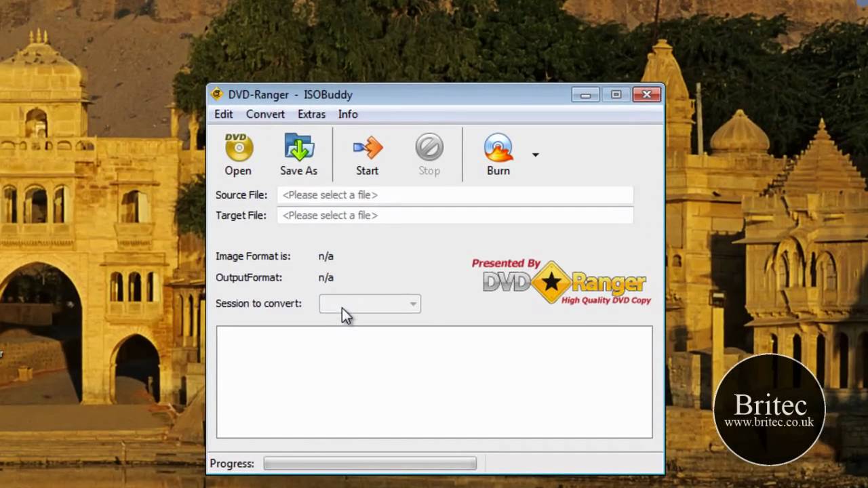
Task: Click the 'Session to convert:' label
Action: pos(258,304)
